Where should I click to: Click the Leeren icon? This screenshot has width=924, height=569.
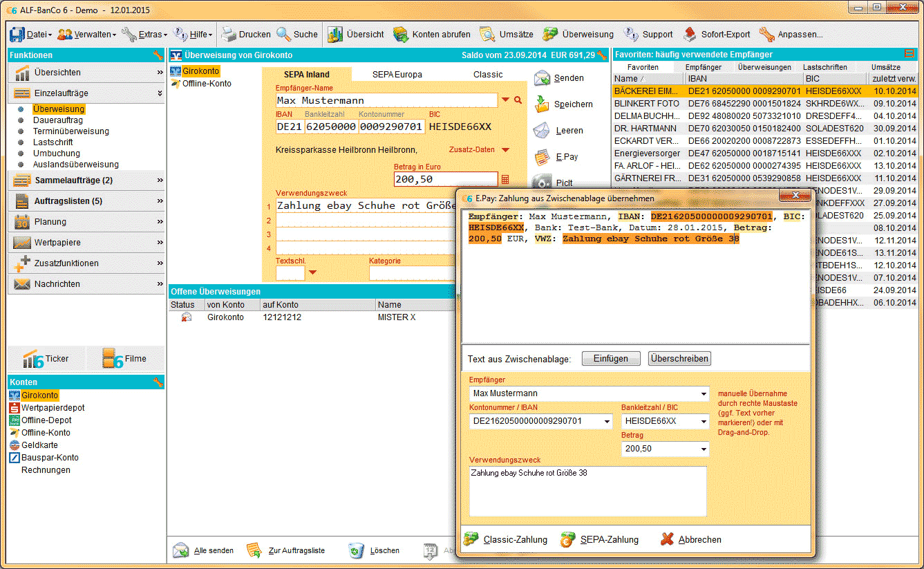[x=542, y=131]
